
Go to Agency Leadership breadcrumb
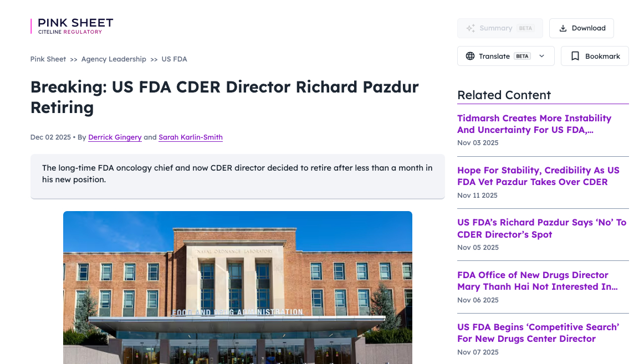[x=114, y=59]
